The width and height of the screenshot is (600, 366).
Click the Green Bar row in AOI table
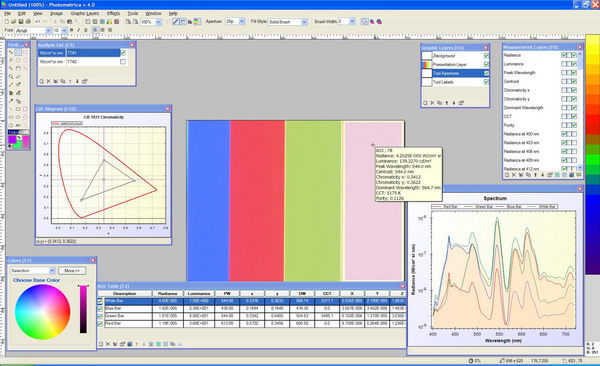pyautogui.click(x=251, y=316)
